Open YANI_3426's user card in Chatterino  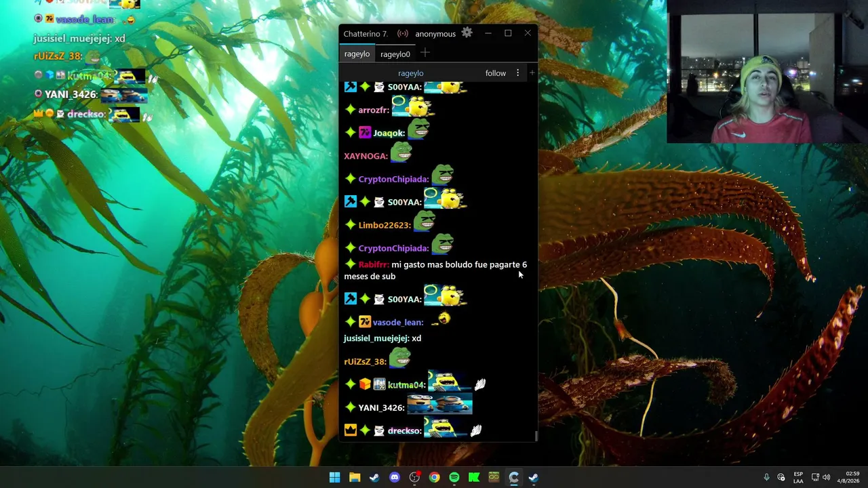pyautogui.click(x=382, y=408)
